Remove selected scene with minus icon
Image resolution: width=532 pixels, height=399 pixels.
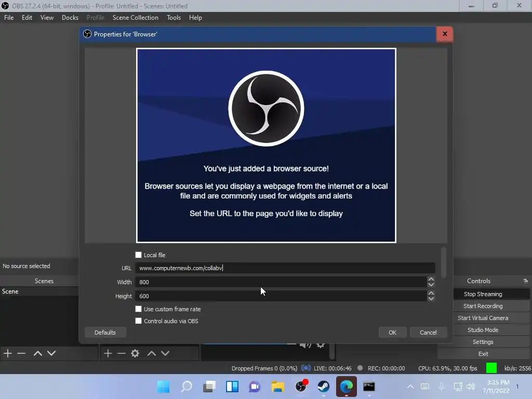click(21, 353)
